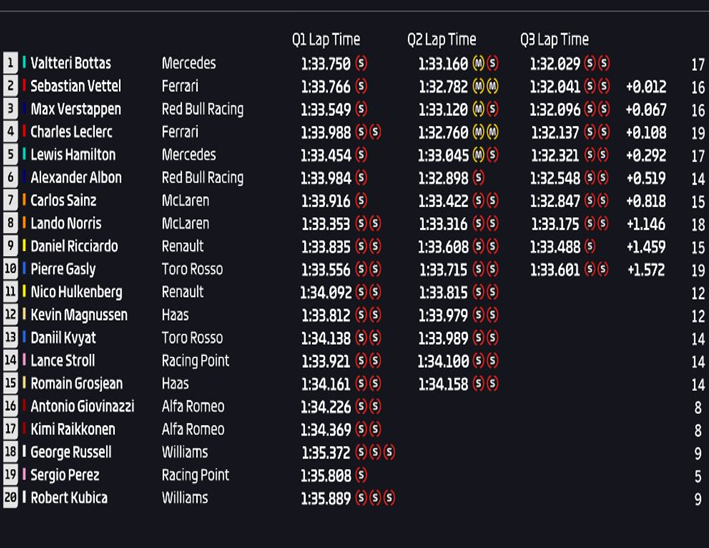Viewport: 709px width, 548px height.
Task: Select driver Lando Norris
Action: (65, 223)
